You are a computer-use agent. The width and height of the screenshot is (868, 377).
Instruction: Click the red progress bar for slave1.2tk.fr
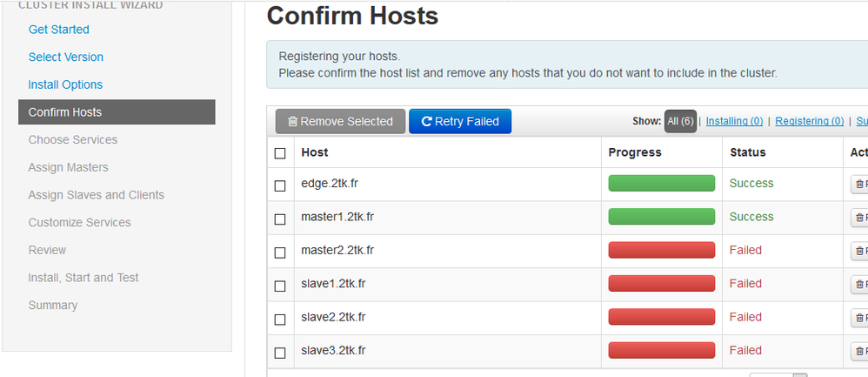point(661,284)
